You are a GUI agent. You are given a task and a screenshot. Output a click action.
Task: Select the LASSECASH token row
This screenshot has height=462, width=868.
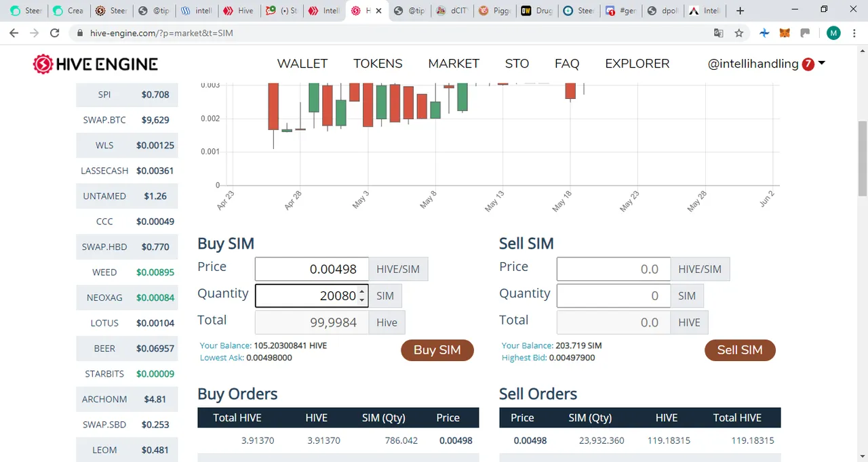pyautogui.click(x=127, y=171)
